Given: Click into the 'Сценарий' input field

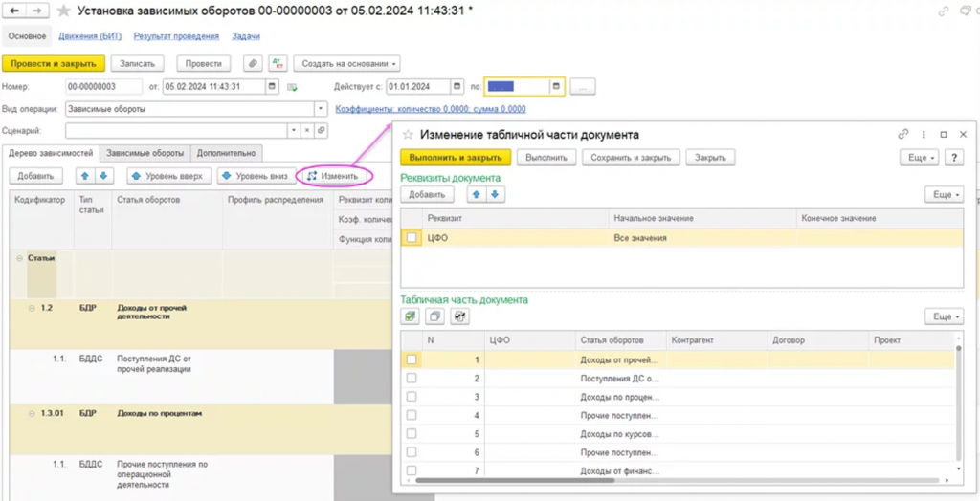Looking at the screenshot, I should click(x=177, y=130).
